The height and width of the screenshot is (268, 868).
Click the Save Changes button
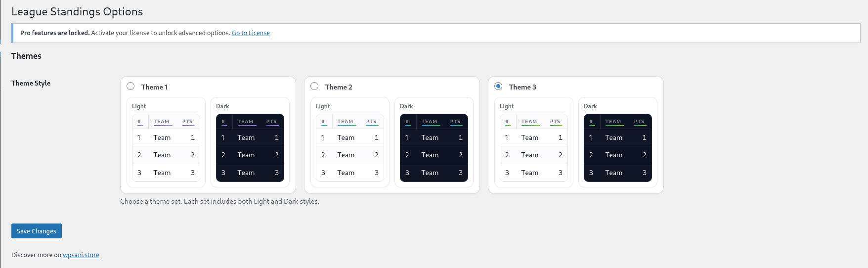pos(37,231)
